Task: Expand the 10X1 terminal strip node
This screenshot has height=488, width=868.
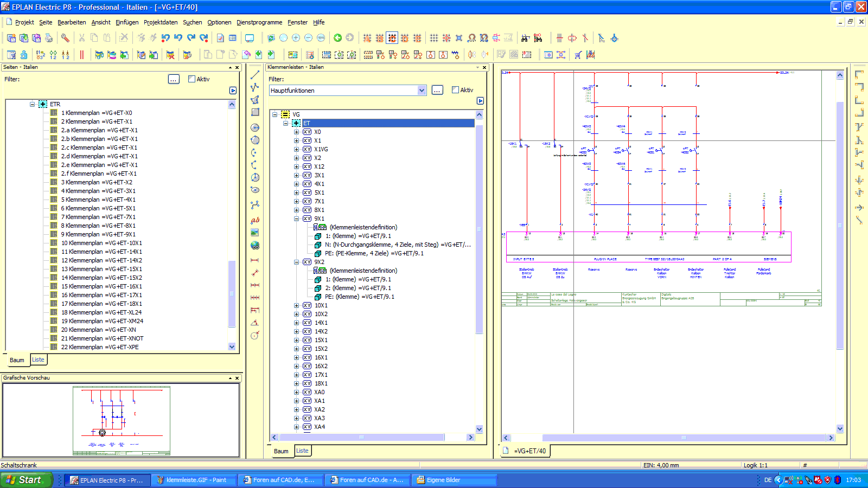Action: (x=297, y=305)
